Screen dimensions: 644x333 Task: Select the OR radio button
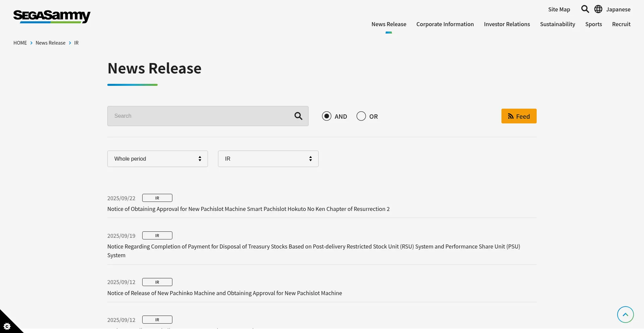361,116
